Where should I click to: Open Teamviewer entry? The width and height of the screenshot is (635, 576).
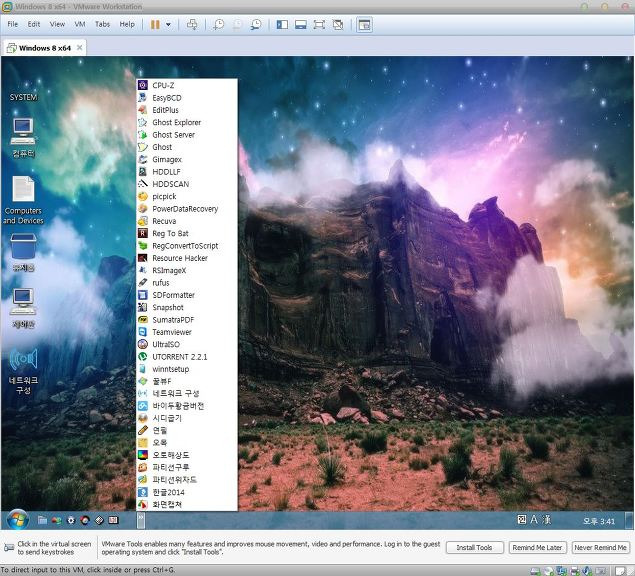pos(187,332)
